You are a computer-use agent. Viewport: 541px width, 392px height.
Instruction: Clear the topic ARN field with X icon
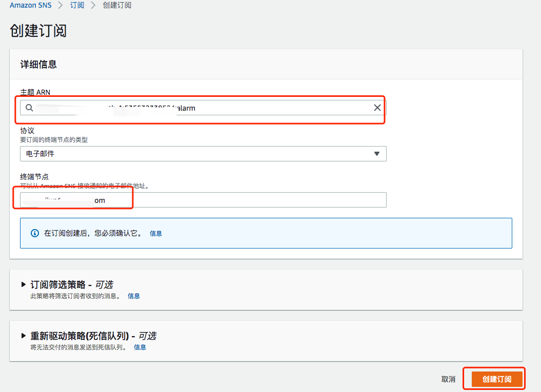[x=377, y=108]
